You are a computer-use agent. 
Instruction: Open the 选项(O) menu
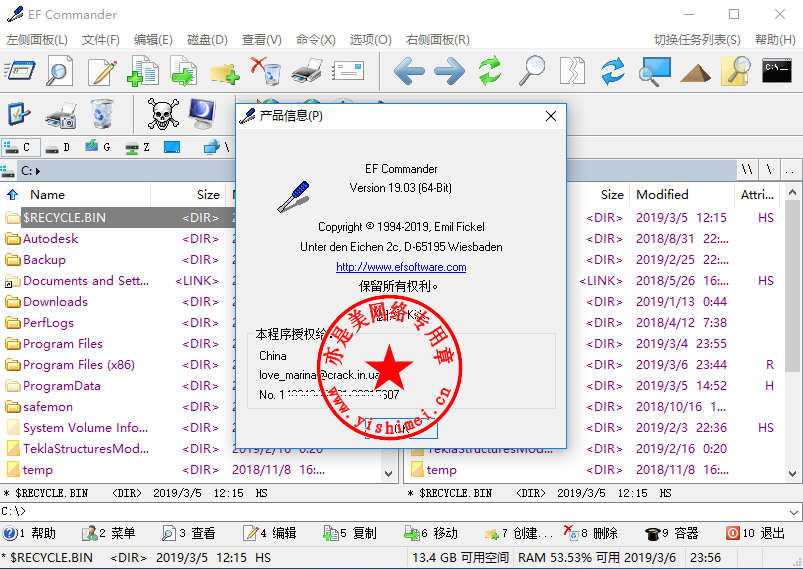[370, 40]
